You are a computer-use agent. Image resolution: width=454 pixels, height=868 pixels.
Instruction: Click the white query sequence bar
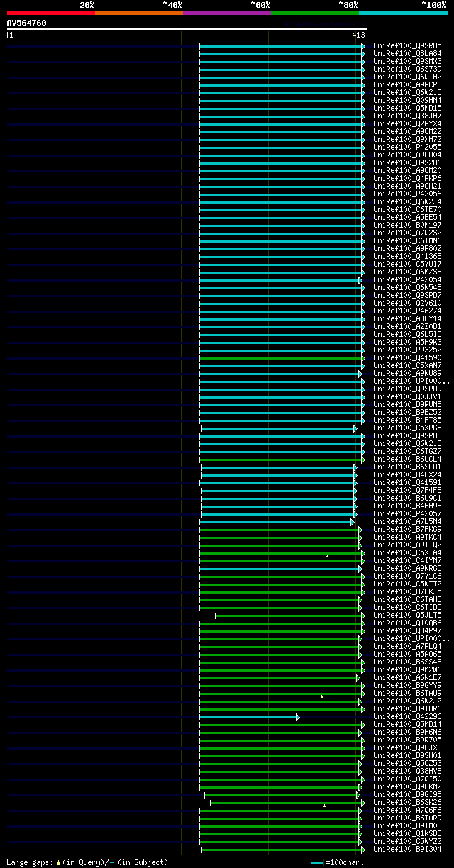[187, 29]
